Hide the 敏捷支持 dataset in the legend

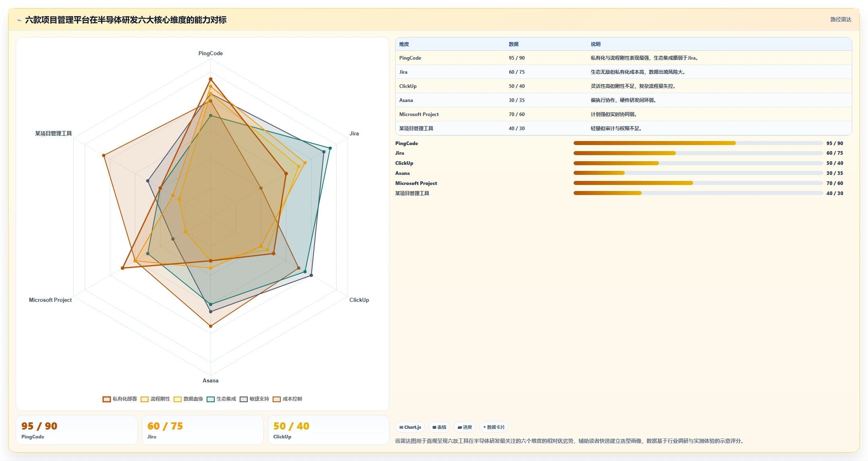255,399
